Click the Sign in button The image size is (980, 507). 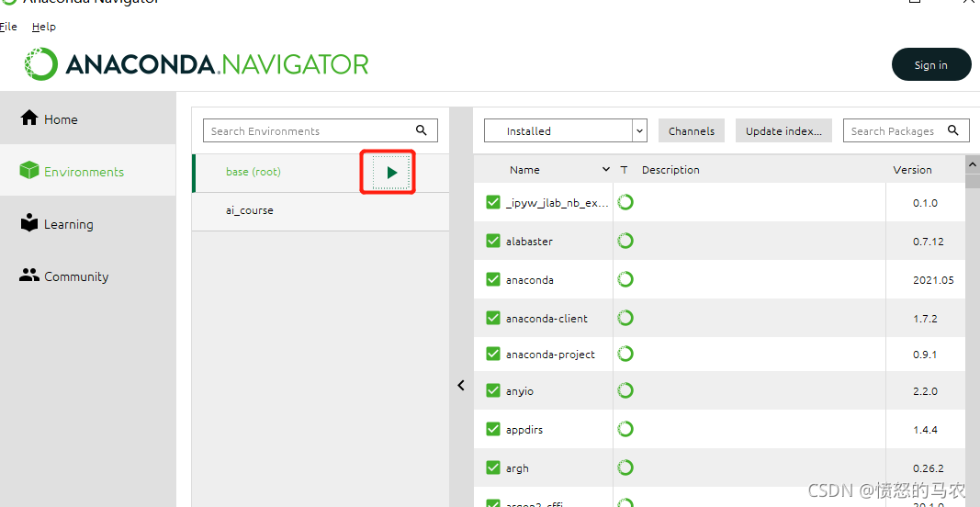coord(931,64)
